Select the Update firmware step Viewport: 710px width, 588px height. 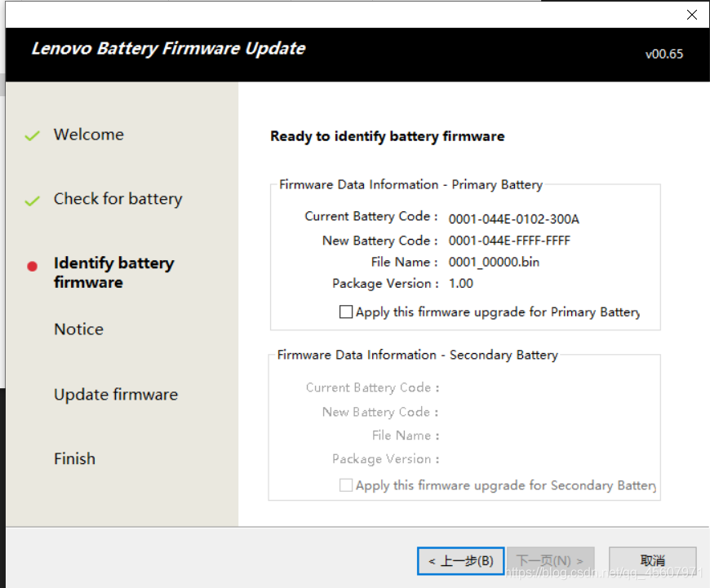click(x=116, y=394)
